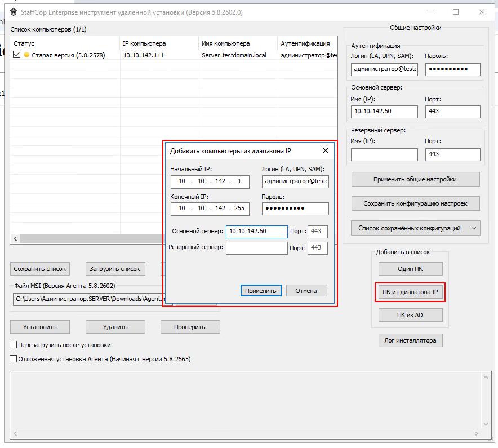The height and width of the screenshot is (448, 498).
Task: Click the reserve server field in dialog
Action: click(x=256, y=248)
